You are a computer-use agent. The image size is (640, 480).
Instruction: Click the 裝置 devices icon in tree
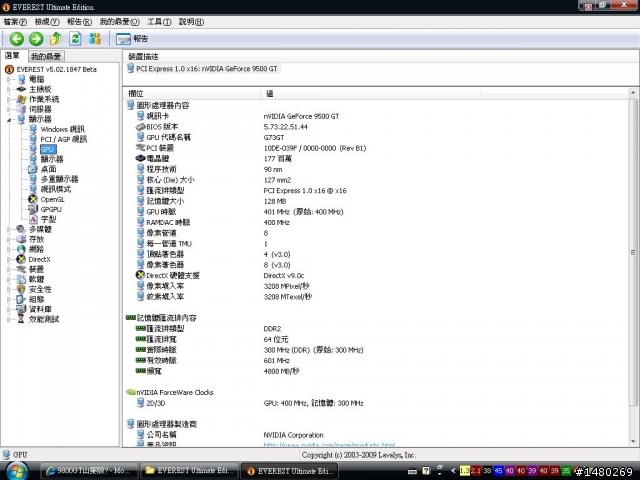point(21,269)
